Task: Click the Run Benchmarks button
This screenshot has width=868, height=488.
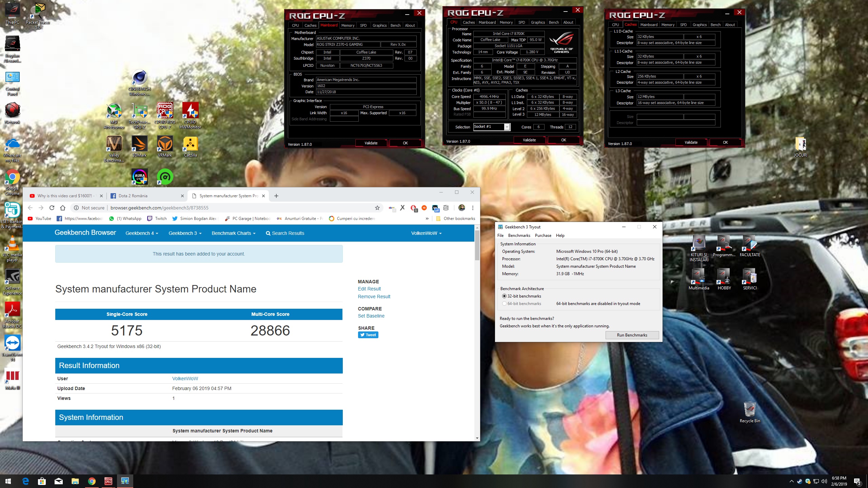Action: tap(632, 335)
